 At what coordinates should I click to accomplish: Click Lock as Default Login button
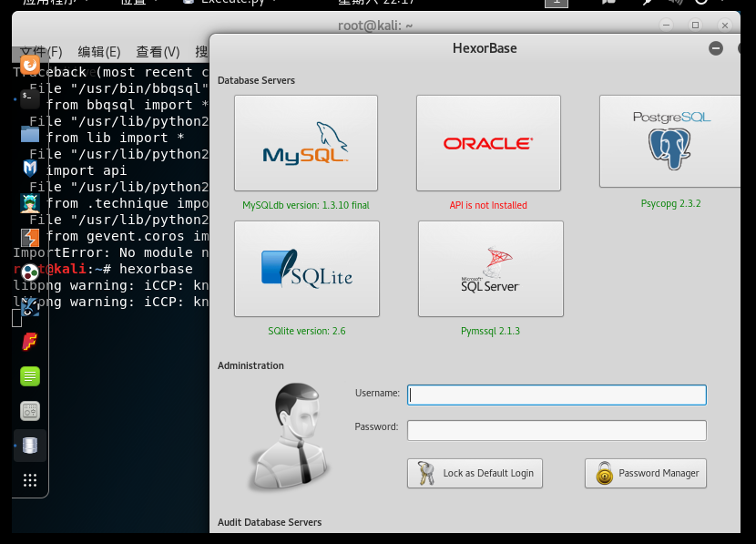coord(475,473)
